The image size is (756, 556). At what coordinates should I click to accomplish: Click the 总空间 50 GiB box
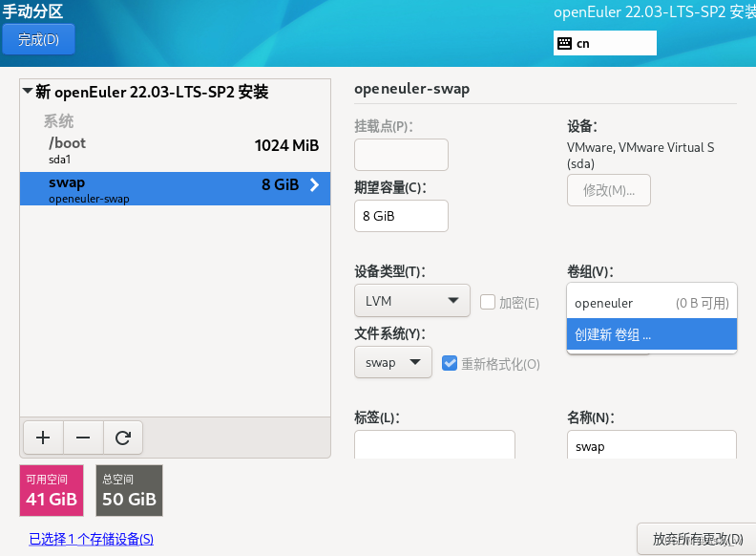point(129,490)
